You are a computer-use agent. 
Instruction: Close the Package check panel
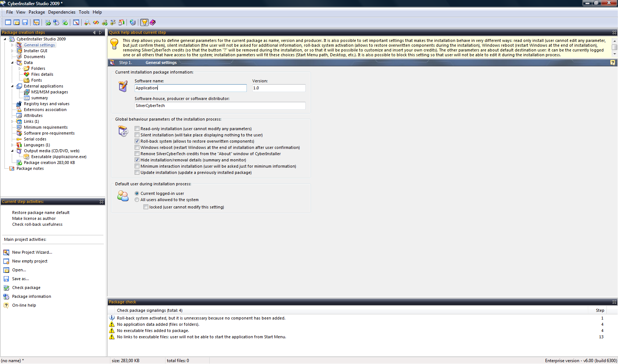click(x=614, y=302)
